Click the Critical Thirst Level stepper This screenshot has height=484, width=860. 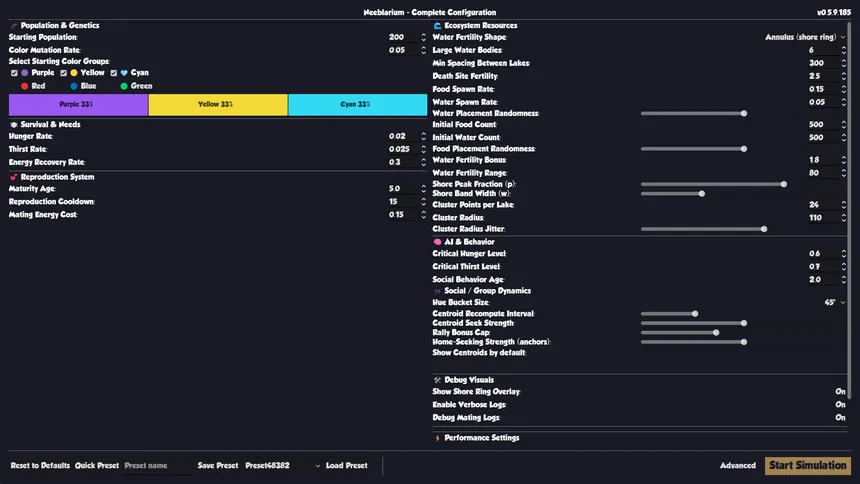pyautogui.click(x=844, y=267)
